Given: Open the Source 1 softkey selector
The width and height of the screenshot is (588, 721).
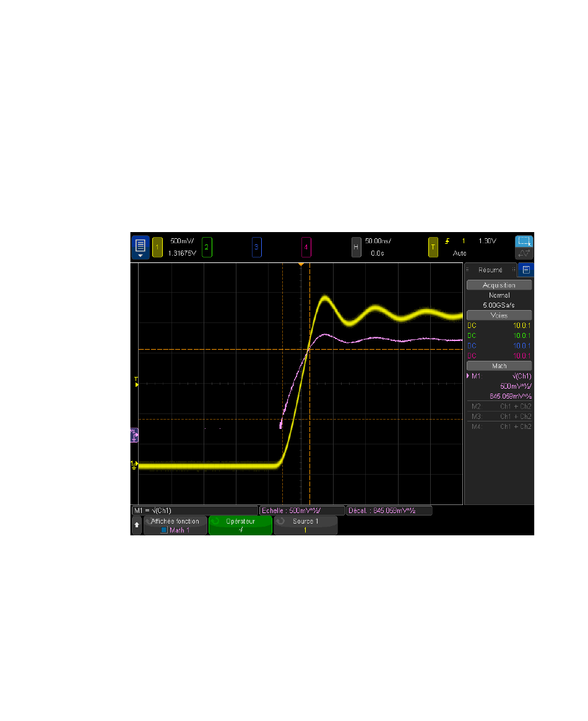Looking at the screenshot, I should pyautogui.click(x=306, y=525).
